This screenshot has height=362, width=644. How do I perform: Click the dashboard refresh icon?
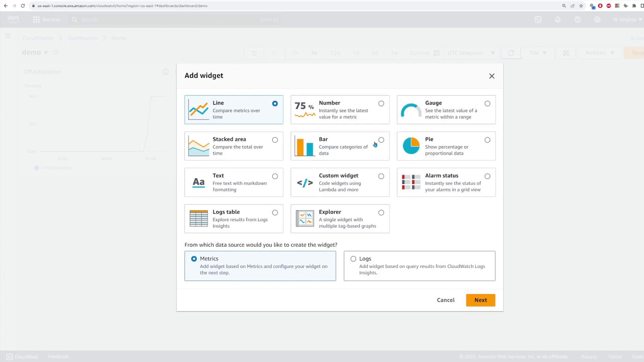(511, 53)
